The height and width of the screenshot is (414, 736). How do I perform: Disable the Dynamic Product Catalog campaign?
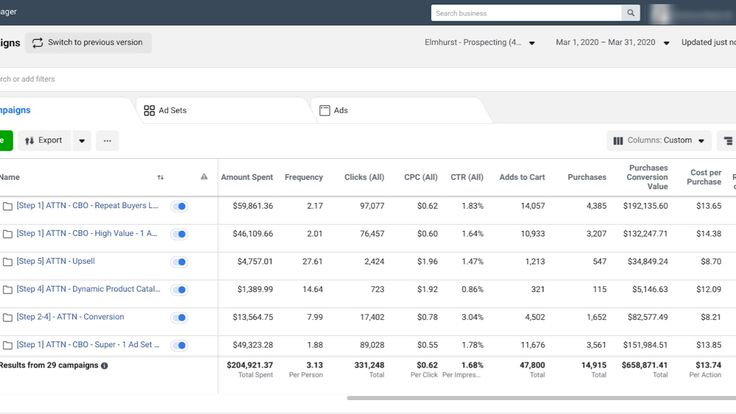click(x=180, y=290)
